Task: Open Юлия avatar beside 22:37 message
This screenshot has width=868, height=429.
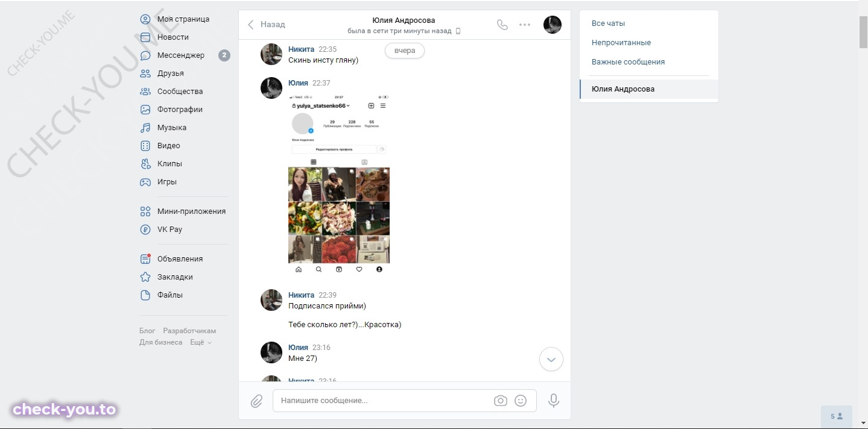Action: pyautogui.click(x=271, y=88)
